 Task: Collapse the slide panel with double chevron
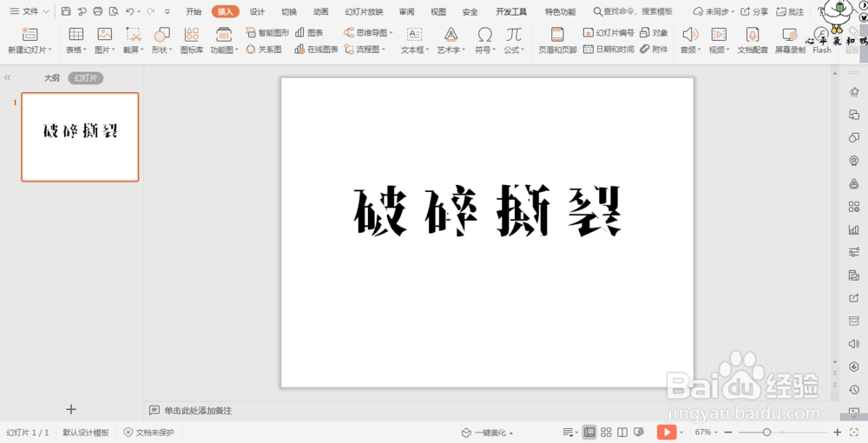7,78
